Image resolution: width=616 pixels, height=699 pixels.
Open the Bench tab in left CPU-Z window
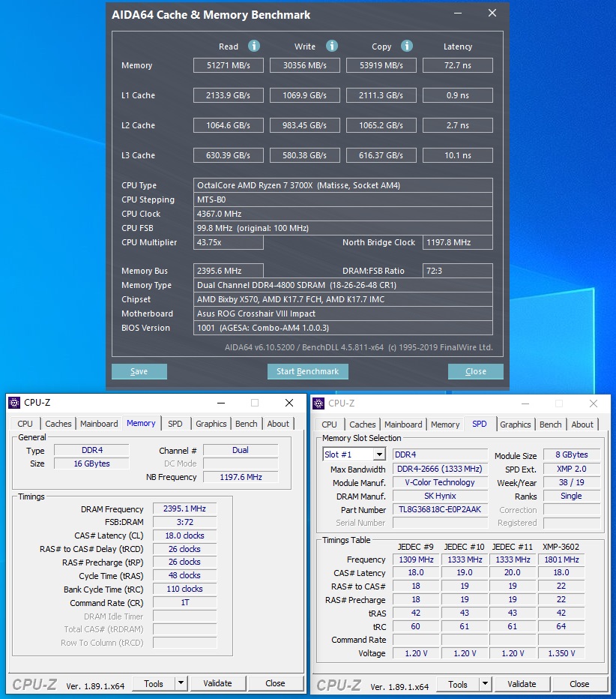247,424
